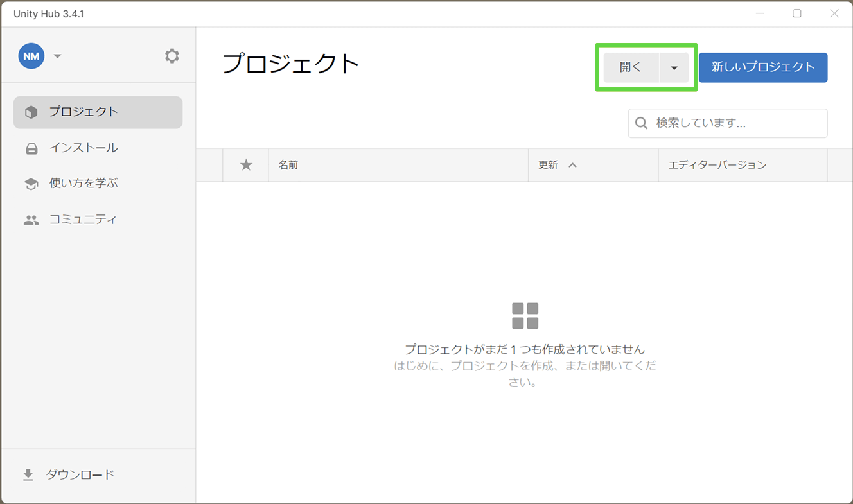
Task: Sort by エディターバージョン column
Action: pos(743,165)
